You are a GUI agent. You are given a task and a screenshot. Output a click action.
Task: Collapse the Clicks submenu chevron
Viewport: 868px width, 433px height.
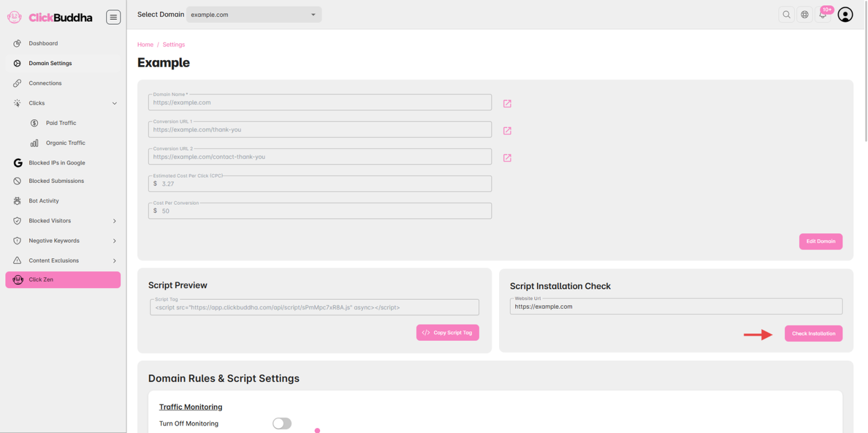coord(115,104)
